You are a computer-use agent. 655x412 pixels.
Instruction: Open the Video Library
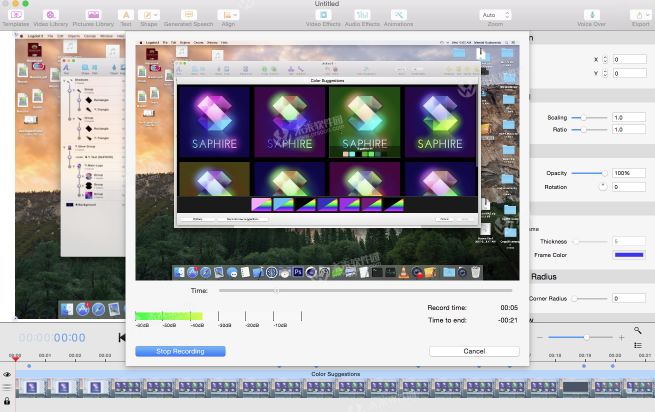(x=50, y=16)
